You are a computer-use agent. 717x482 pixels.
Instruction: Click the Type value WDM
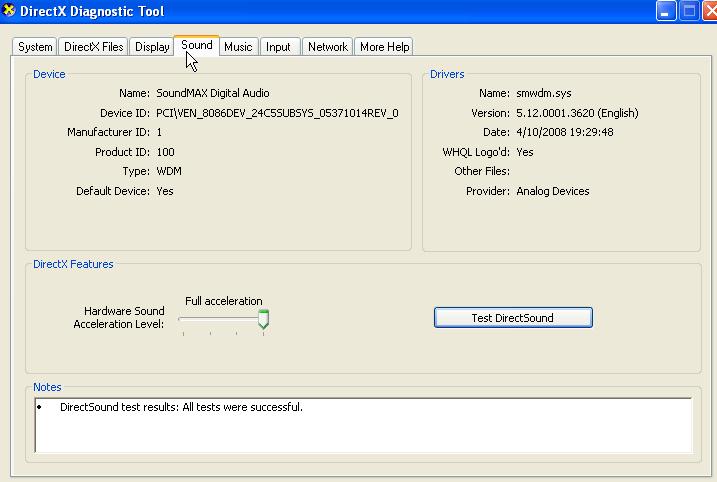(169, 171)
